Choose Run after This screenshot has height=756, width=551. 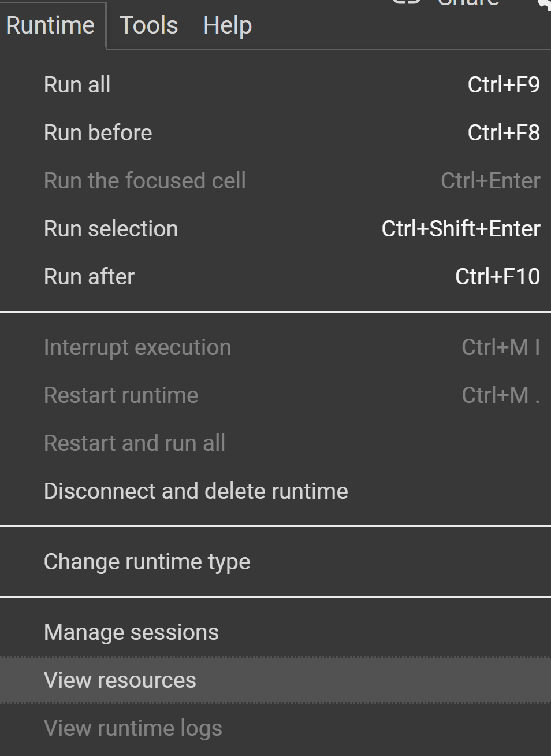[x=89, y=276]
